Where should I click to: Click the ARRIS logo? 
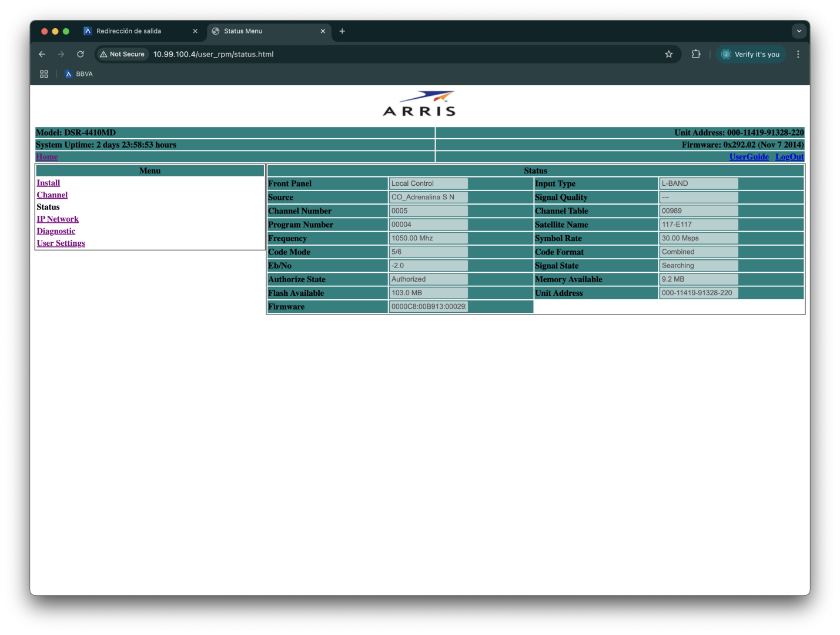[x=420, y=104]
